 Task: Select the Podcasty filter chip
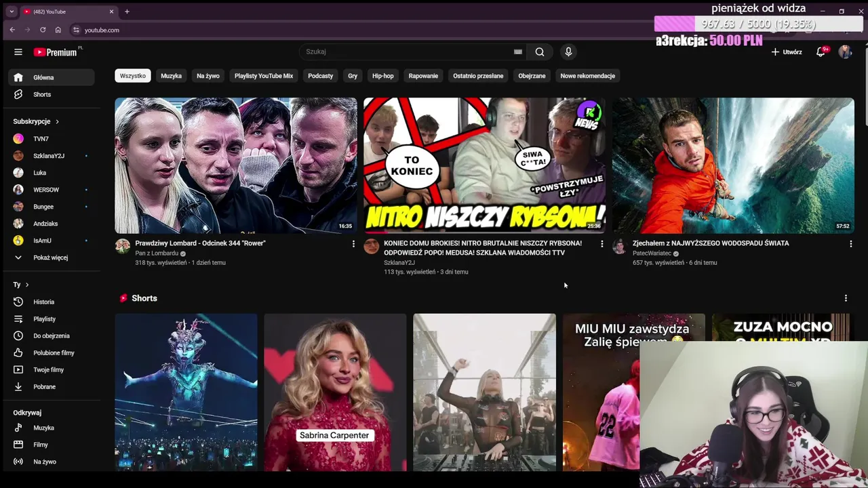pos(321,76)
